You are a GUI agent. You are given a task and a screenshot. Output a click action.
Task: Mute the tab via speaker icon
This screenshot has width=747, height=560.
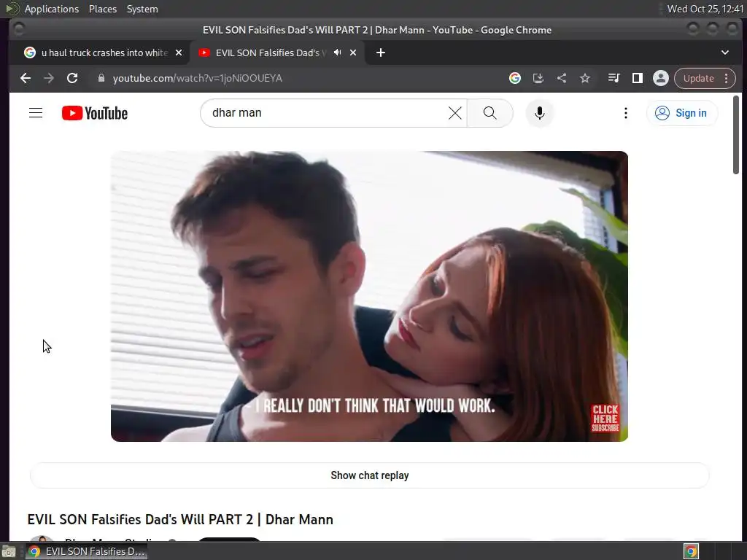coord(337,52)
